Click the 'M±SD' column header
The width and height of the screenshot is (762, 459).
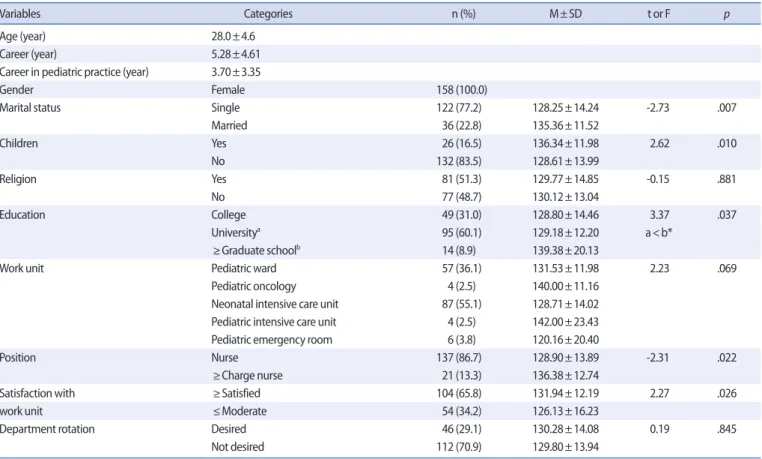pyautogui.click(x=566, y=14)
